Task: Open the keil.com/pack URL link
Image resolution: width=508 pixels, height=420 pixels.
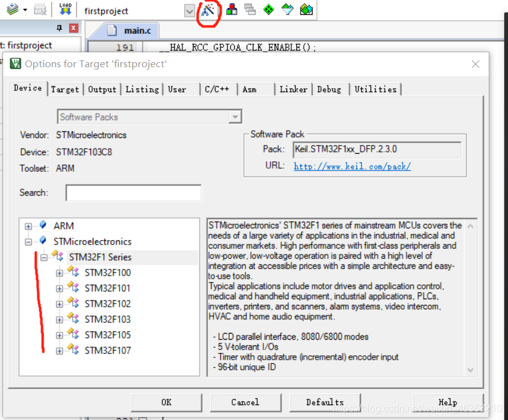Action: coord(352,167)
